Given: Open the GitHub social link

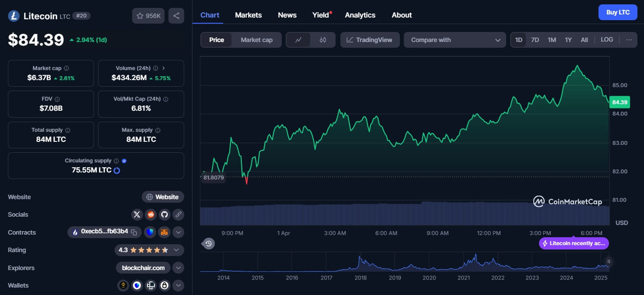Looking at the screenshot, I should tap(164, 214).
